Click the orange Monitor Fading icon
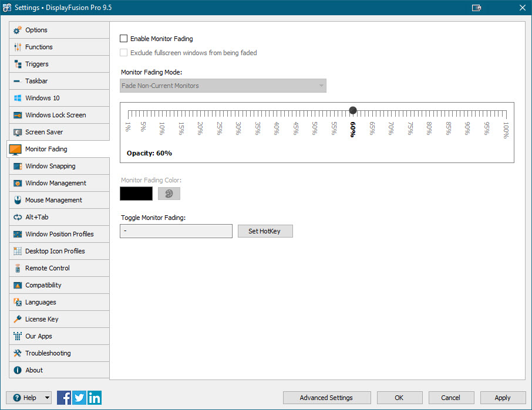The height and width of the screenshot is (410, 532). (15, 150)
